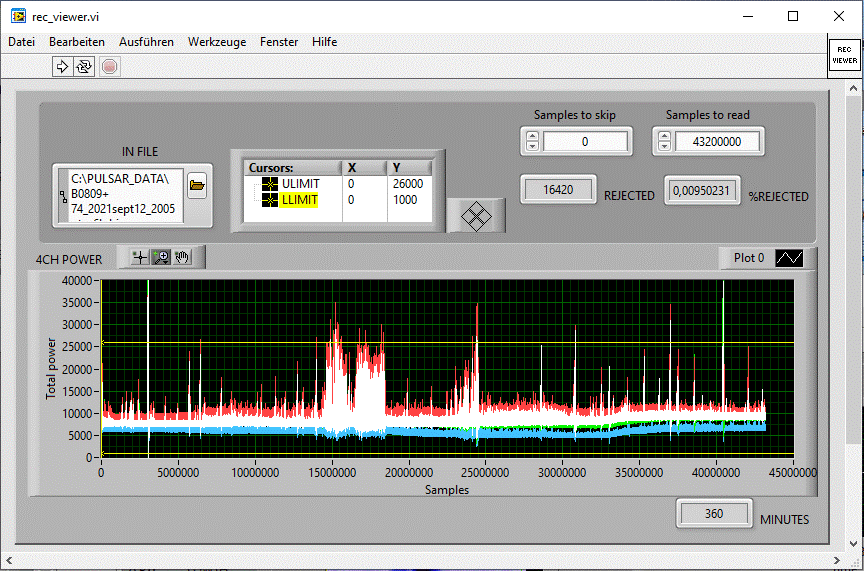
Task: Open the Werkzeuge menu
Action: pyautogui.click(x=217, y=42)
